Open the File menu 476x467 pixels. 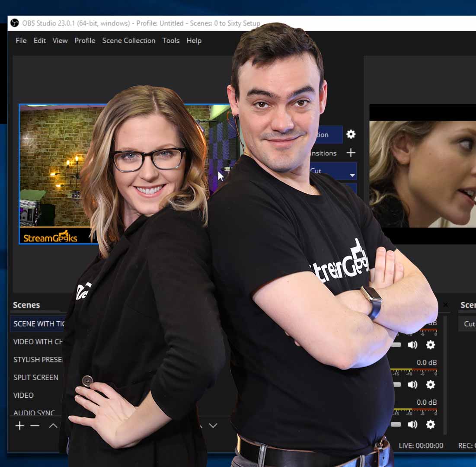[x=21, y=40]
